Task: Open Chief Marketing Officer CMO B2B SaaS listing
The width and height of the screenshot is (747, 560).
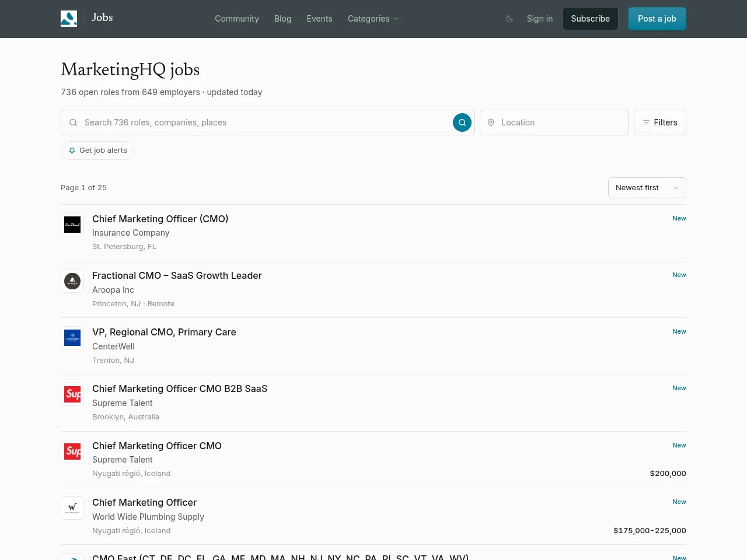Action: (x=180, y=388)
